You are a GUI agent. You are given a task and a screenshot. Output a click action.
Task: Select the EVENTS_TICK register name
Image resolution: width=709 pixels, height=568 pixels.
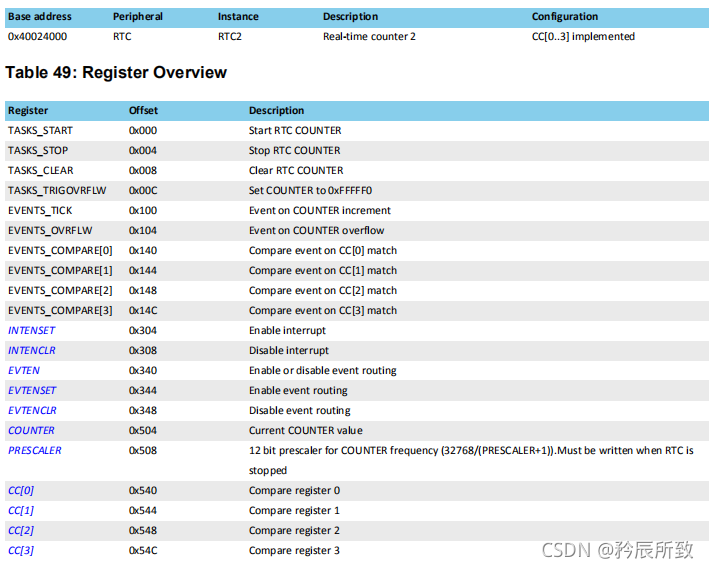pyautogui.click(x=40, y=211)
